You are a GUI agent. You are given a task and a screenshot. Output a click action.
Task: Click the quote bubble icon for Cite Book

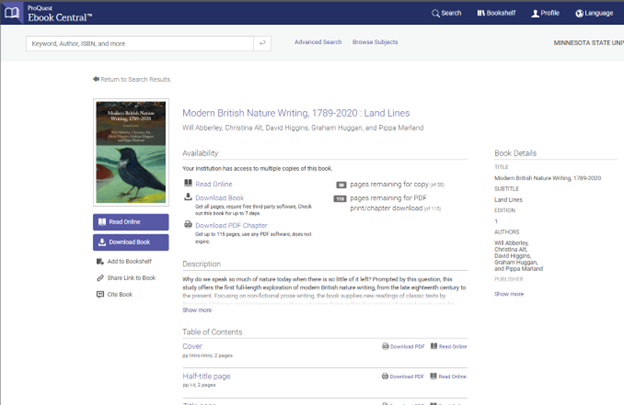click(100, 294)
